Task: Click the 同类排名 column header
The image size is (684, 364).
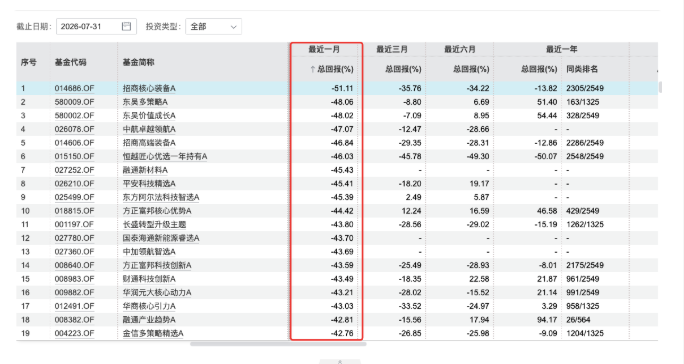Action: coord(582,69)
